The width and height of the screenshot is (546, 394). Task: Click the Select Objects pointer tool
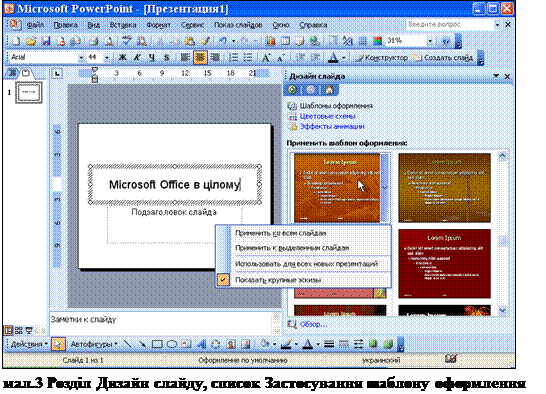(x=58, y=344)
